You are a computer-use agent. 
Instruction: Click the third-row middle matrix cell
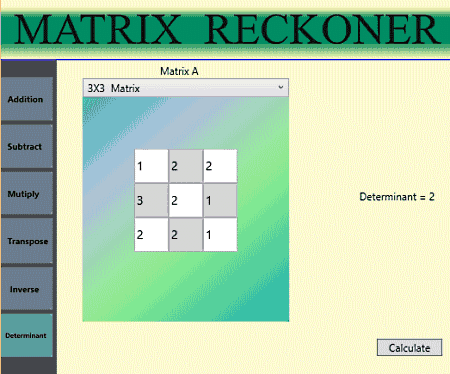click(x=186, y=235)
